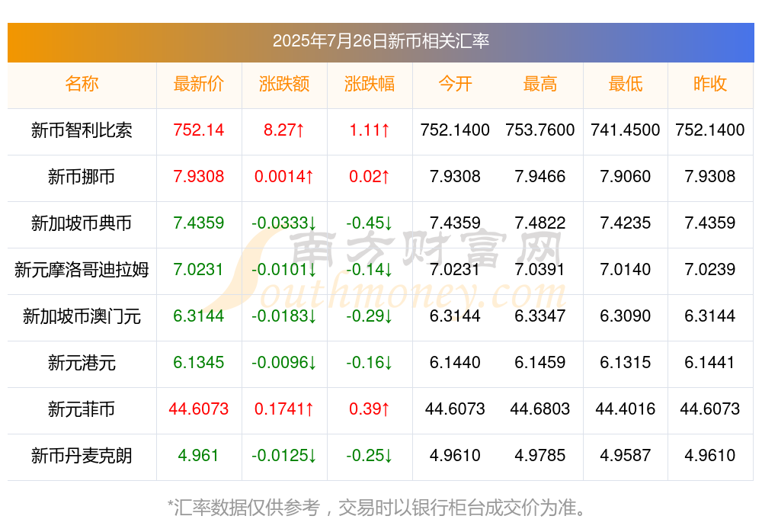Click the 最低 column header

click(626, 84)
